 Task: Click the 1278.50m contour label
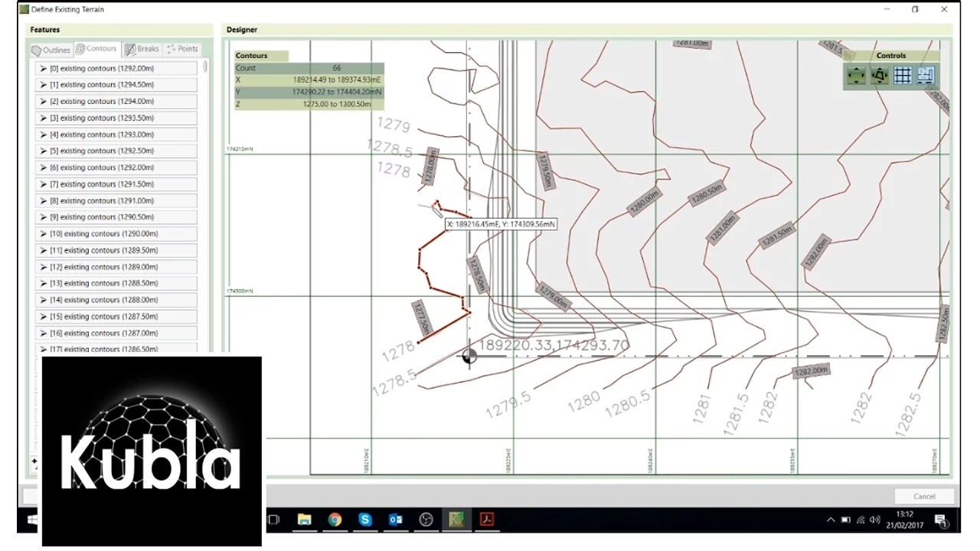[477, 275]
